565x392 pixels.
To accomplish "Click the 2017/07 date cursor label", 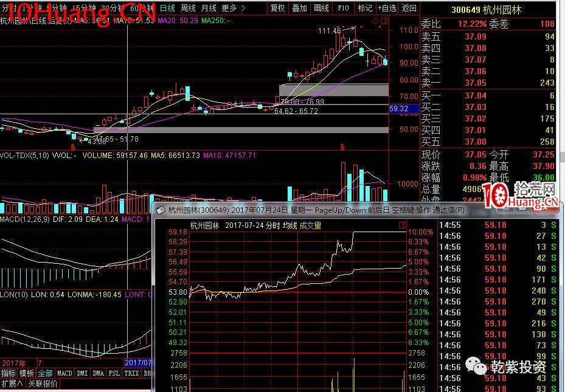I will [138, 362].
